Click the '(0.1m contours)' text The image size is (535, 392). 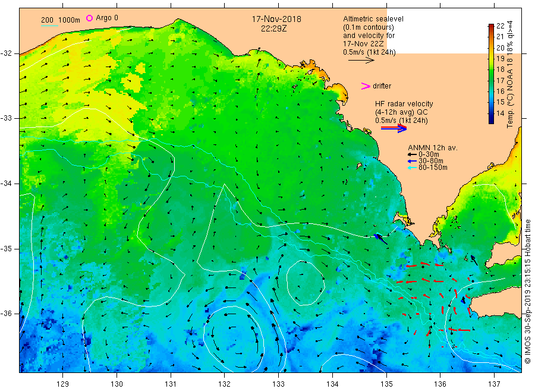pos(369,27)
